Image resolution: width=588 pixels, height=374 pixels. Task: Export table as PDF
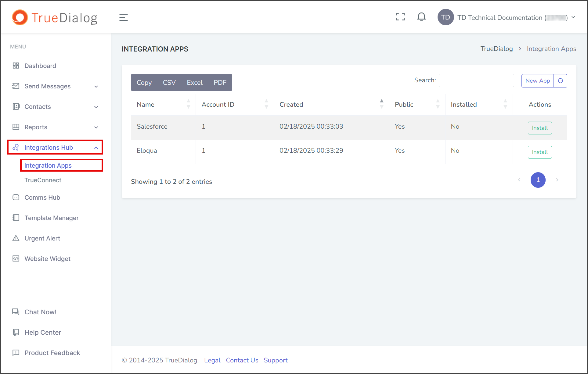[x=220, y=82]
